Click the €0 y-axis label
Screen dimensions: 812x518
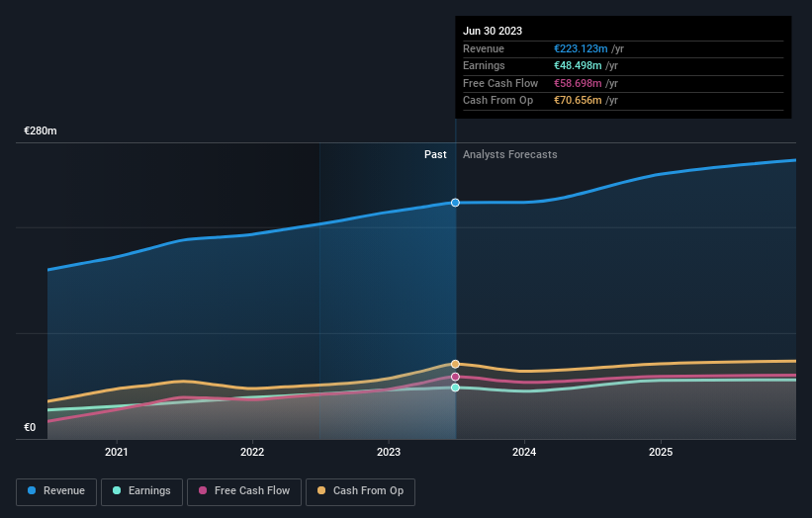click(30, 427)
